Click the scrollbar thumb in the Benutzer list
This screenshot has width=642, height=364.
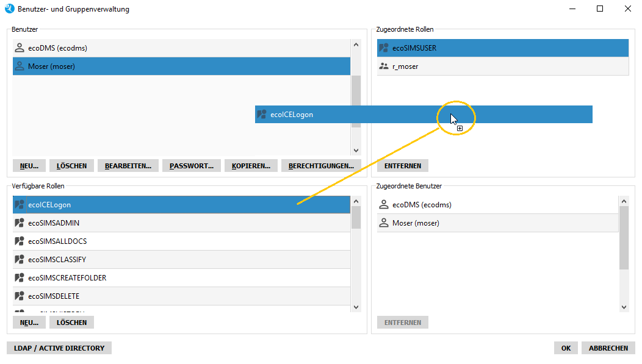[x=356, y=101]
